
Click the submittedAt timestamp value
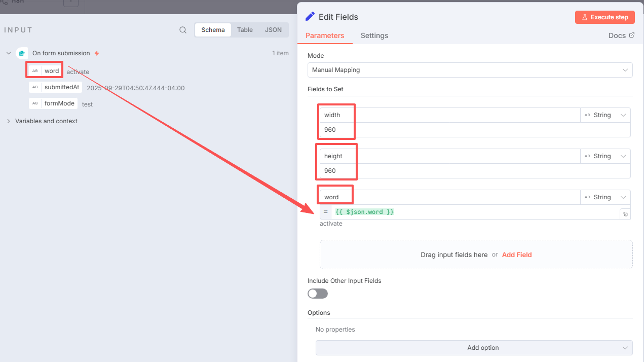(x=136, y=88)
